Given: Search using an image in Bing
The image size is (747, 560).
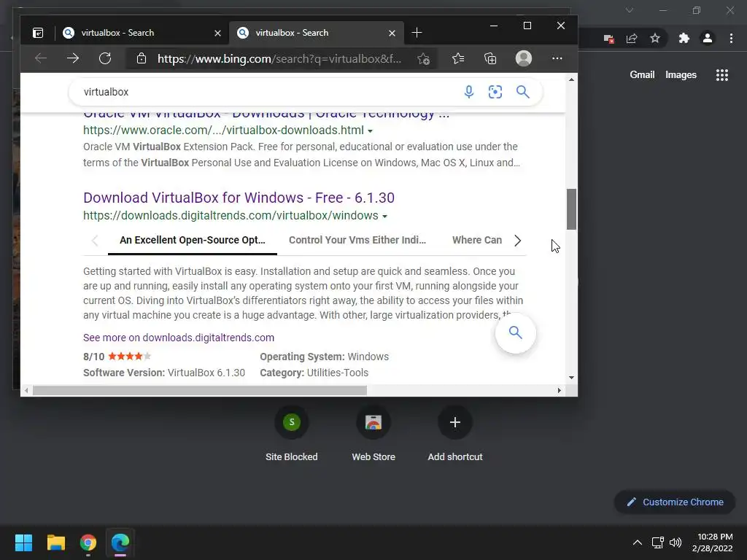Looking at the screenshot, I should (x=495, y=92).
